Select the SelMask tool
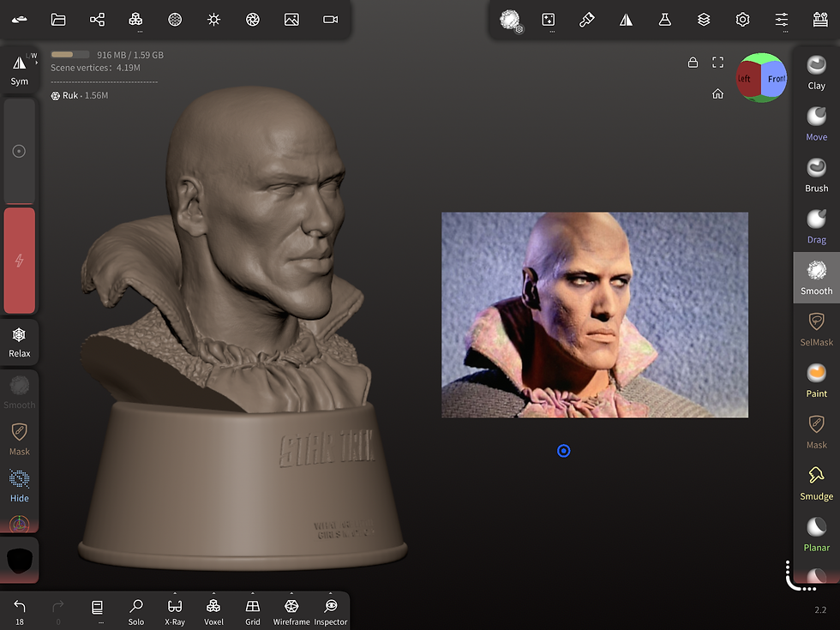This screenshot has width=840, height=630. tap(816, 329)
